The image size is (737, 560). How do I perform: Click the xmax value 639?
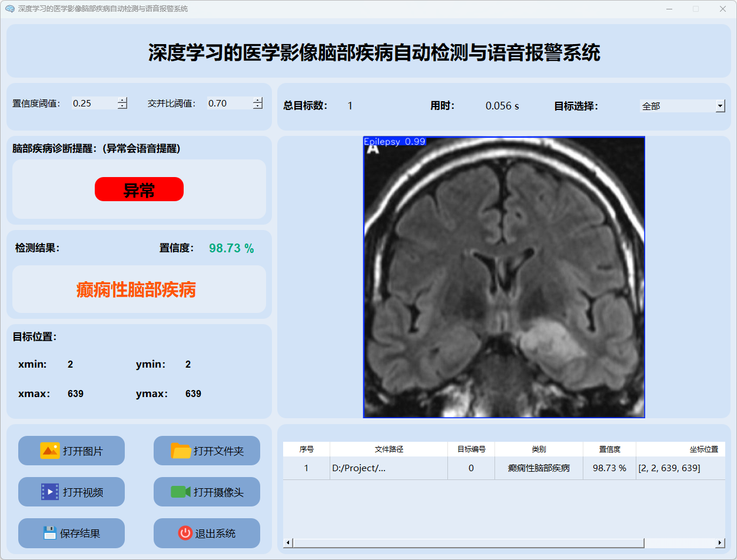[75, 394]
